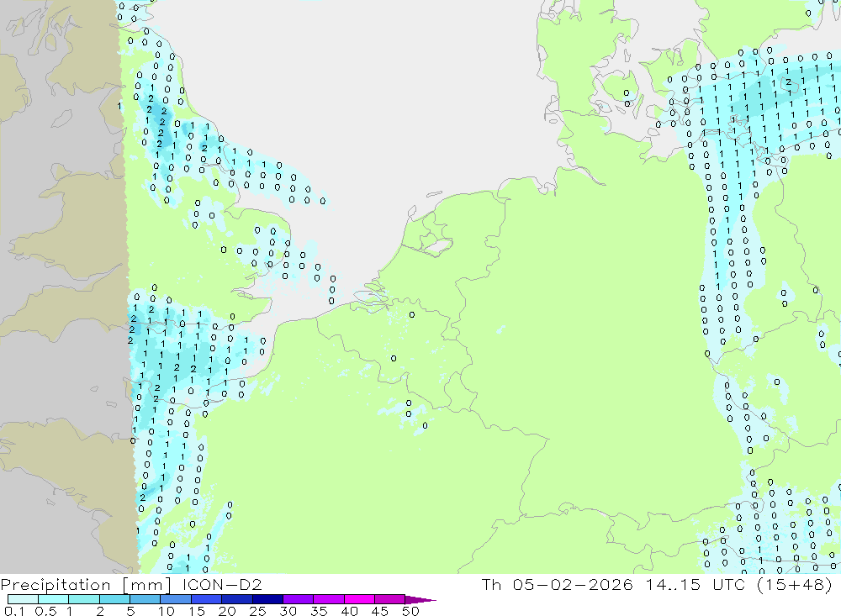Click the 20–25 mm legend color swatch
Viewport: 841px width, 616px height.
point(237,599)
